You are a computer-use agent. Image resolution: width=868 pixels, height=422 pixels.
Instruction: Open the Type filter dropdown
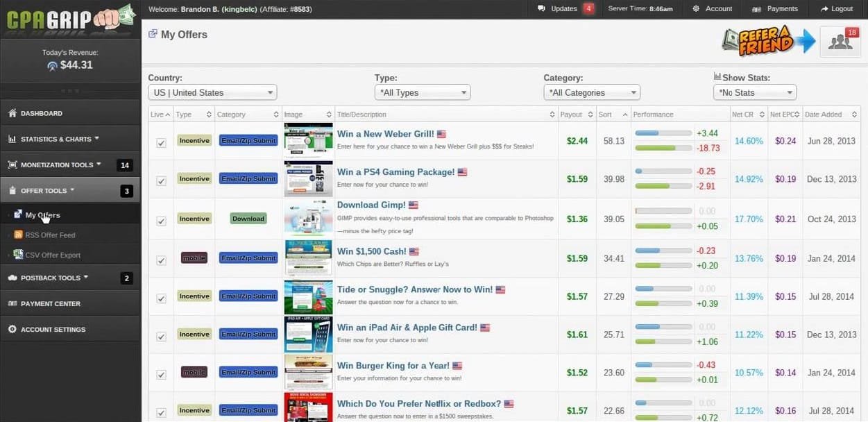(422, 91)
